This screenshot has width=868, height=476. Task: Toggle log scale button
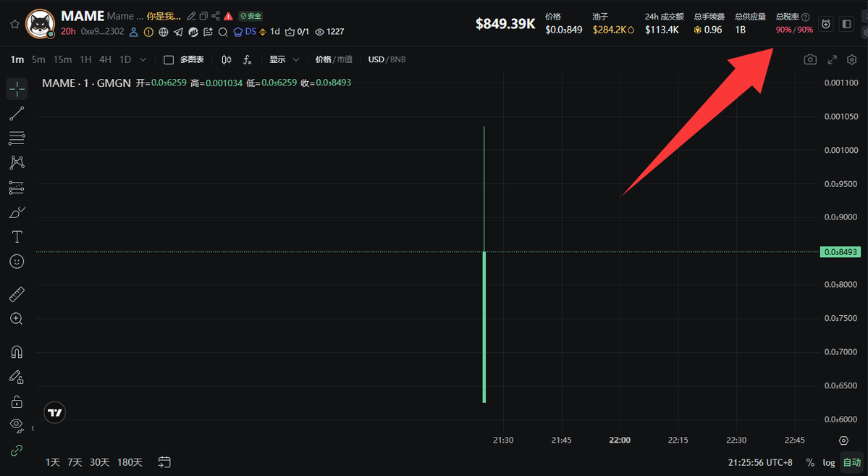click(x=829, y=462)
